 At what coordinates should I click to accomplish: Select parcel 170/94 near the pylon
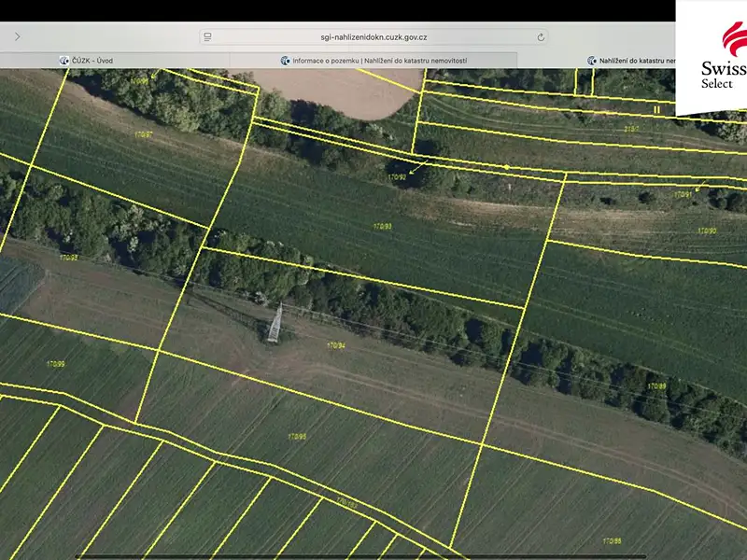coord(336,345)
